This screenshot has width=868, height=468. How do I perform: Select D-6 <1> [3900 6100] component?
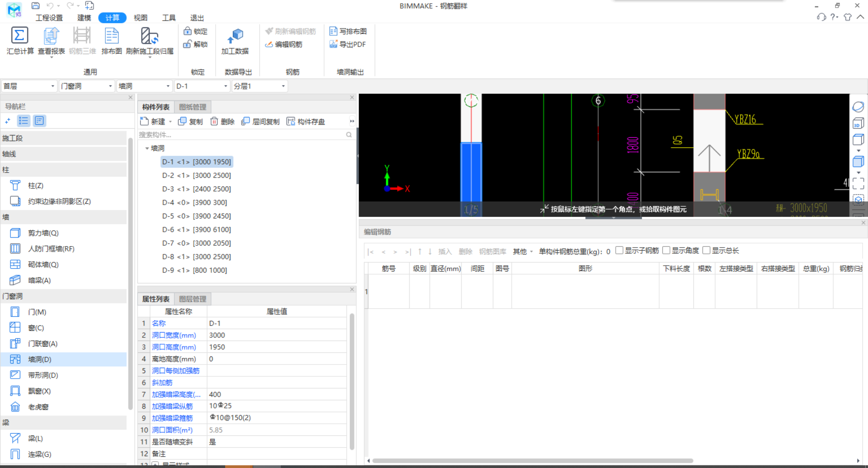(x=197, y=229)
